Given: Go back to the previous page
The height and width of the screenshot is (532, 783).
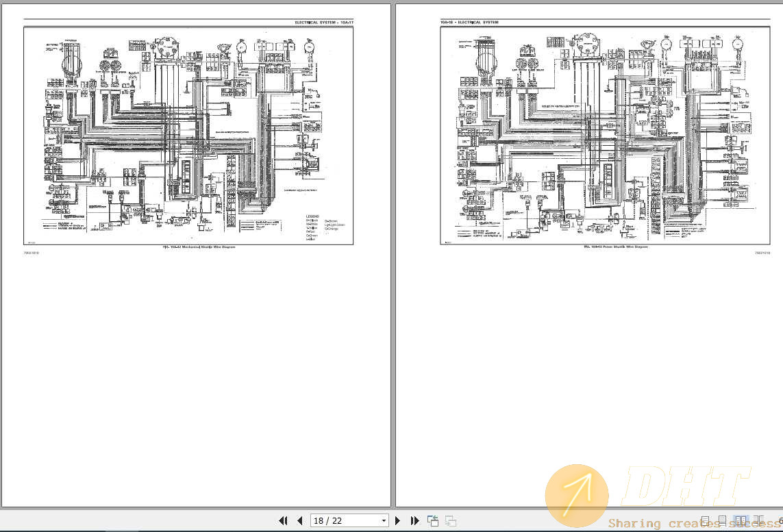Looking at the screenshot, I should [299, 520].
